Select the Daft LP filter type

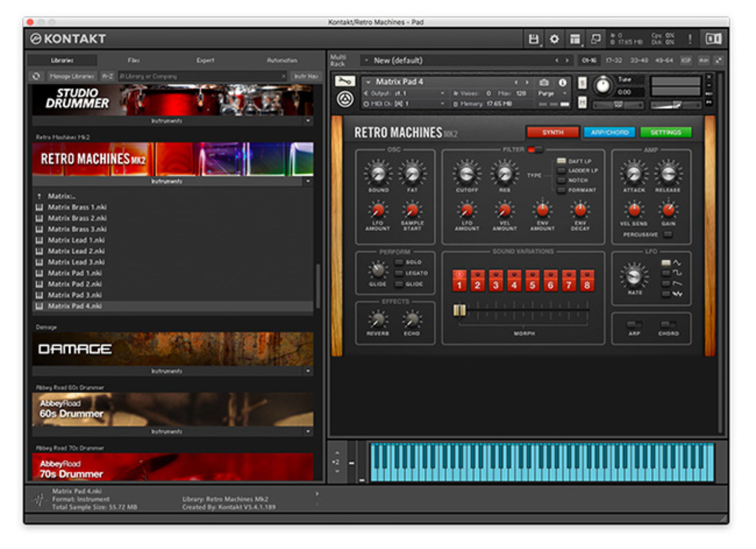point(561,161)
